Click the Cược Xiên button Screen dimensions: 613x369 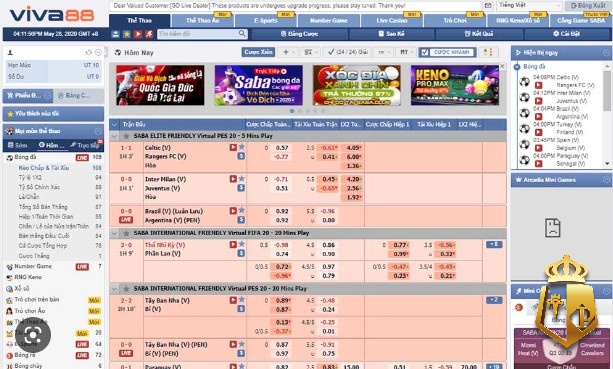258,52
